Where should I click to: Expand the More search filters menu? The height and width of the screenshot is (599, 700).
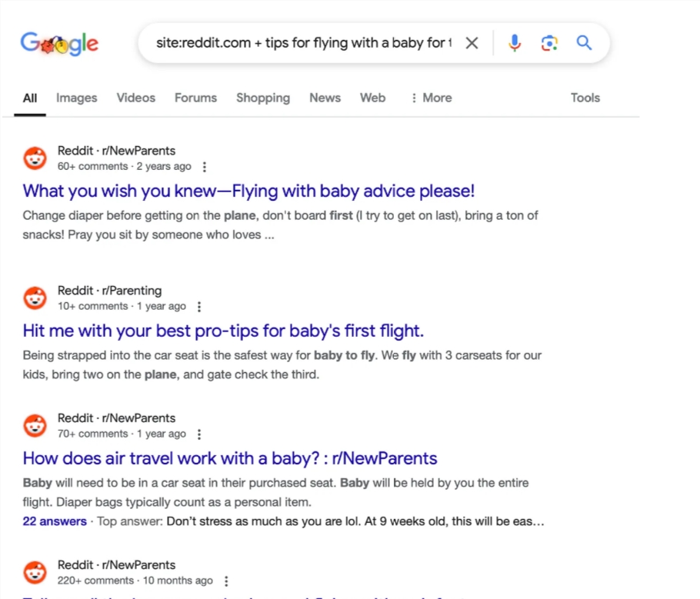pyautogui.click(x=432, y=98)
